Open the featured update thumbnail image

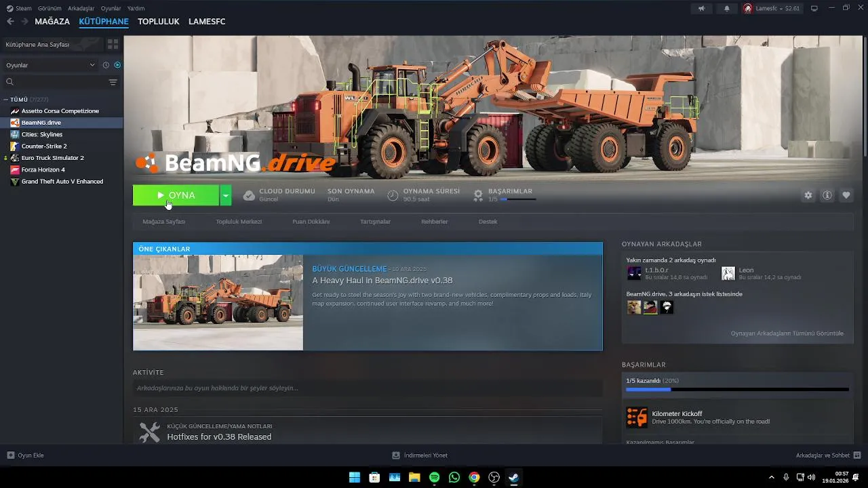(x=218, y=302)
